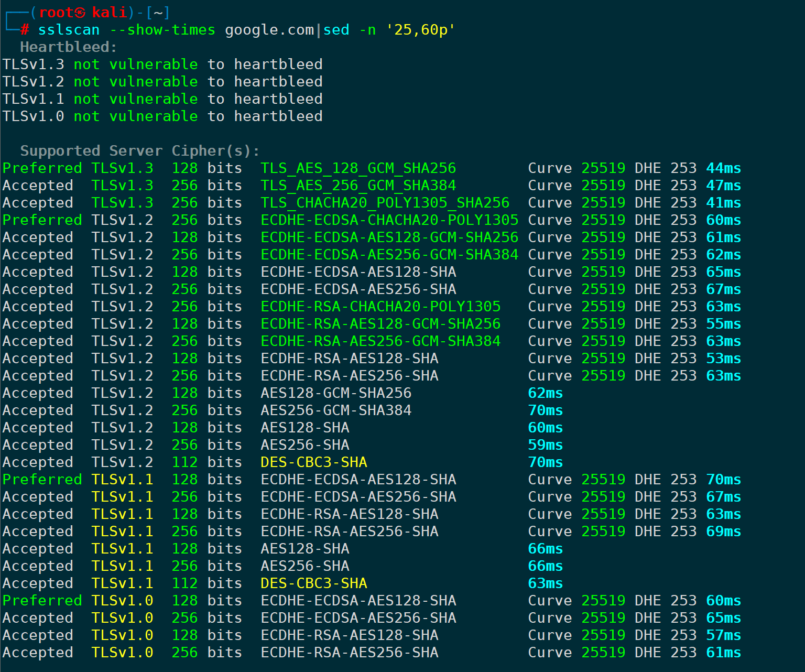The width and height of the screenshot is (805, 672).
Task: Click the '47ms' timing value
Action: pos(724,186)
